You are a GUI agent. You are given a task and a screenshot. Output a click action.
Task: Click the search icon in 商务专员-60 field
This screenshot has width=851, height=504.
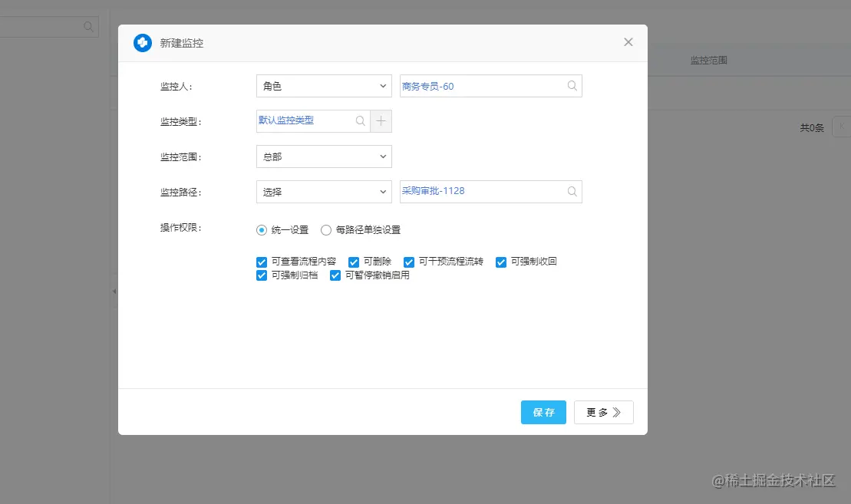pyautogui.click(x=572, y=86)
